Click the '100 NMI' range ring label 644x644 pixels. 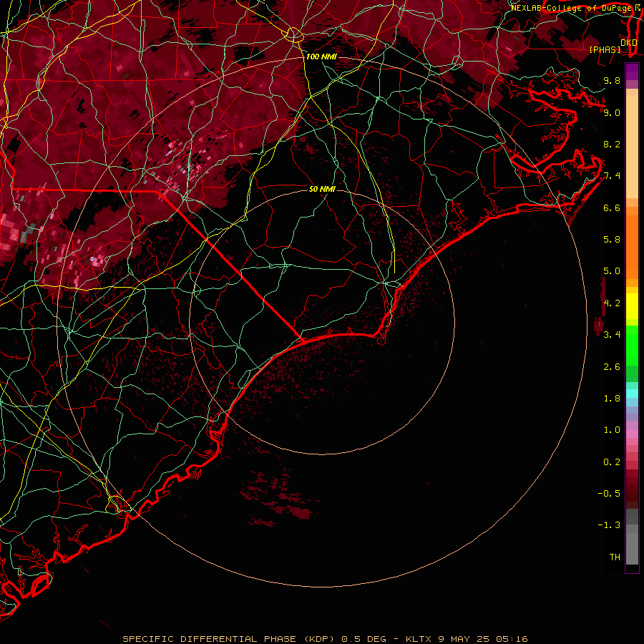[x=321, y=57]
